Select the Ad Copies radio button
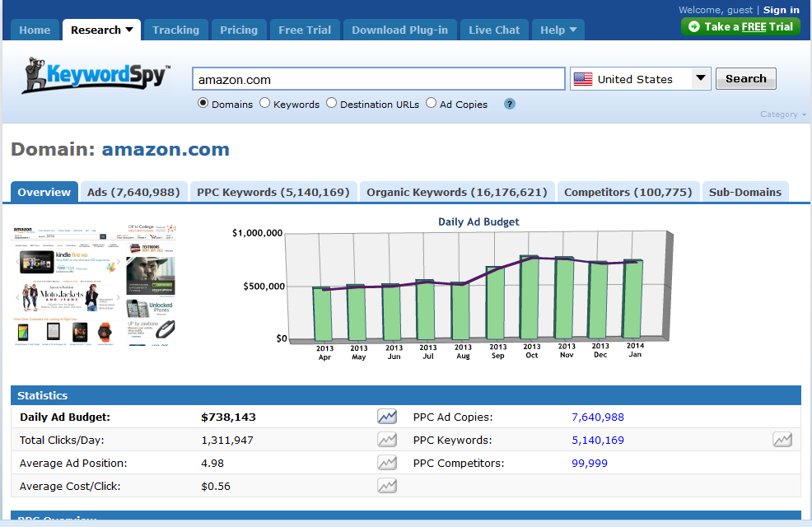Viewport: 812px width, 527px height. coord(432,104)
